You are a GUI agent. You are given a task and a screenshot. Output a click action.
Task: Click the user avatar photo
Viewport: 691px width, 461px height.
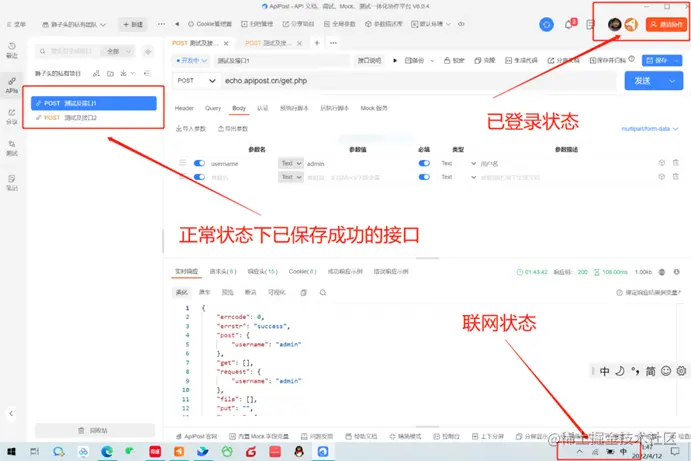[614, 24]
